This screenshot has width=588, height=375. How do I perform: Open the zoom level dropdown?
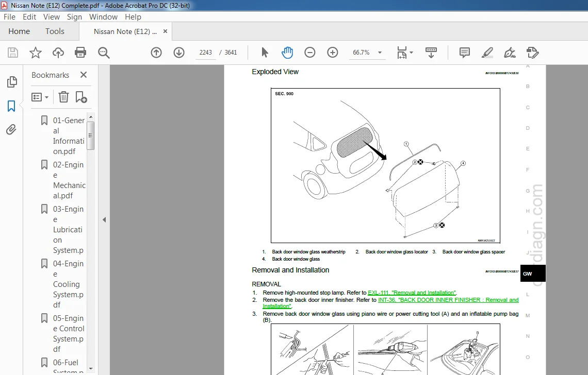tap(380, 53)
